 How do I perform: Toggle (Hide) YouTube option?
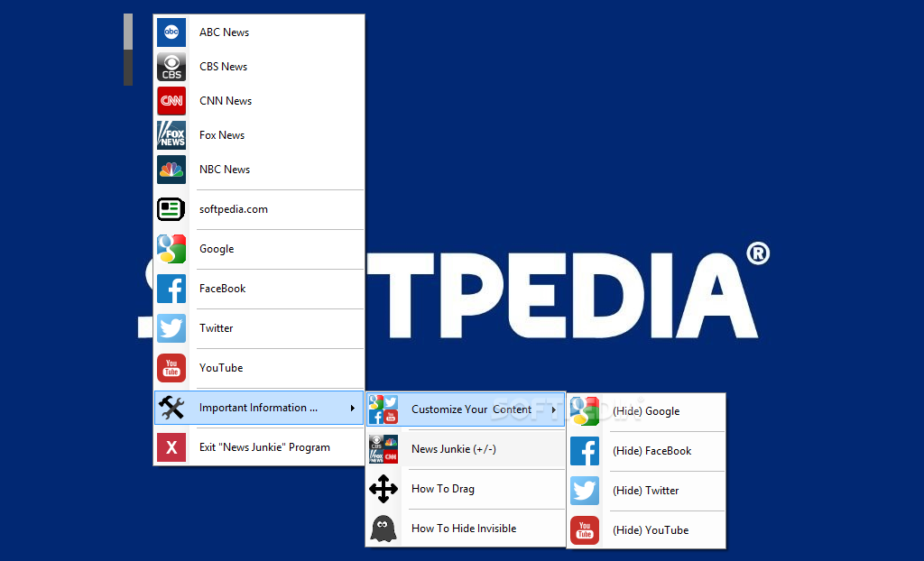click(x=646, y=530)
